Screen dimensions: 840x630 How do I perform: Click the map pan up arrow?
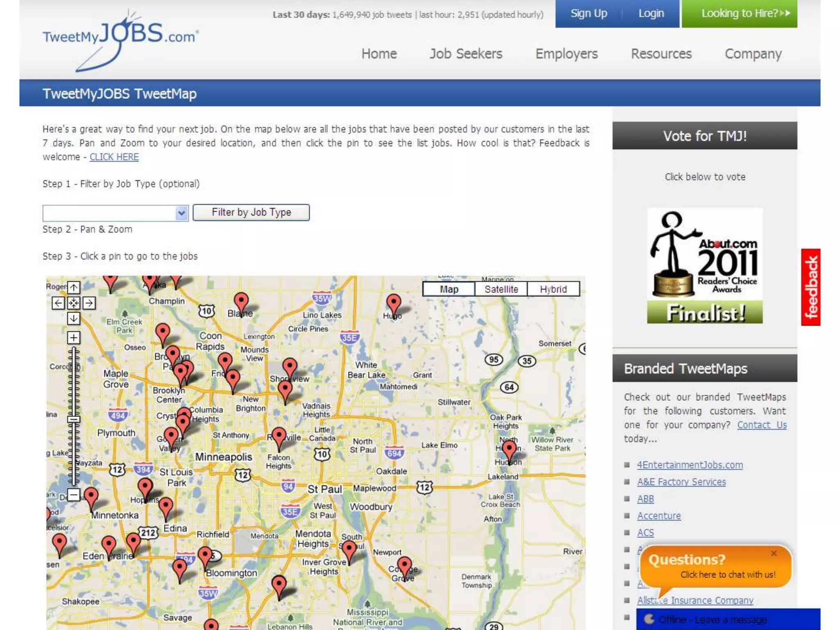tap(74, 287)
